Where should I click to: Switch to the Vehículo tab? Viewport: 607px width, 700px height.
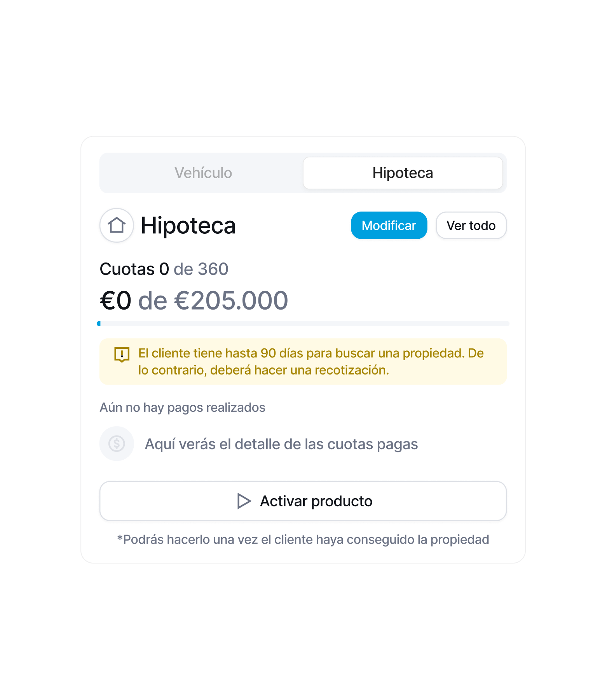click(x=203, y=173)
